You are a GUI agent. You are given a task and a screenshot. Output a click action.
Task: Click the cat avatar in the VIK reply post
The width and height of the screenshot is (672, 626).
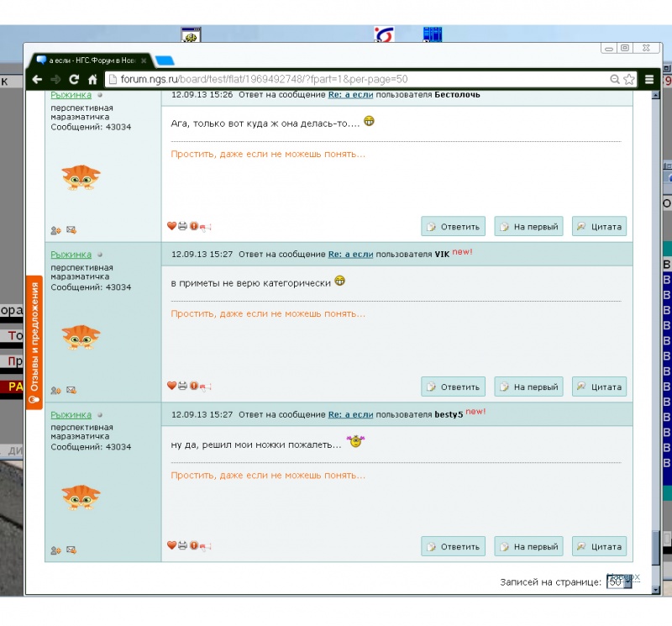[x=81, y=337]
